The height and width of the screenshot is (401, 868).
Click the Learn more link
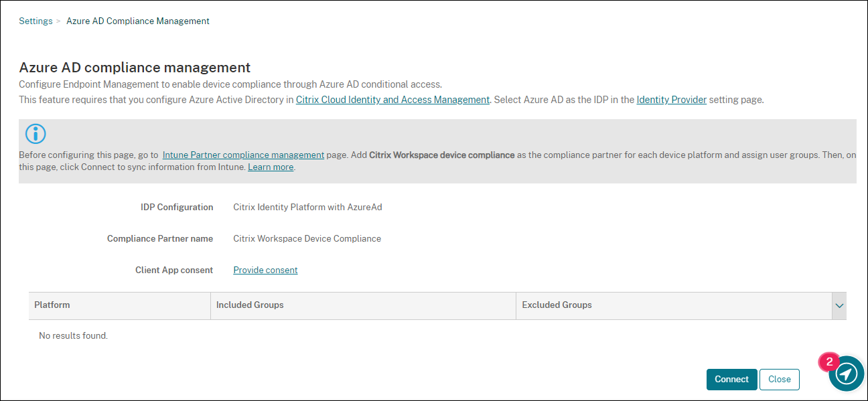(x=271, y=167)
